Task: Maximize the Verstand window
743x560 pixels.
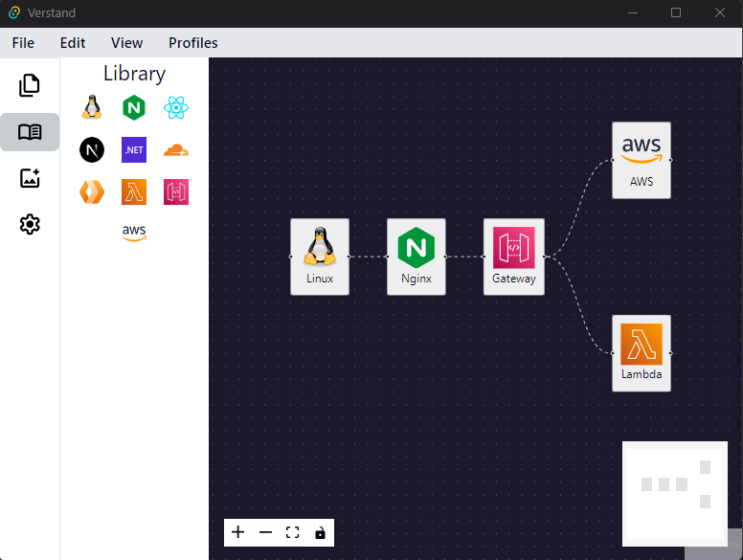Action: 676,12
